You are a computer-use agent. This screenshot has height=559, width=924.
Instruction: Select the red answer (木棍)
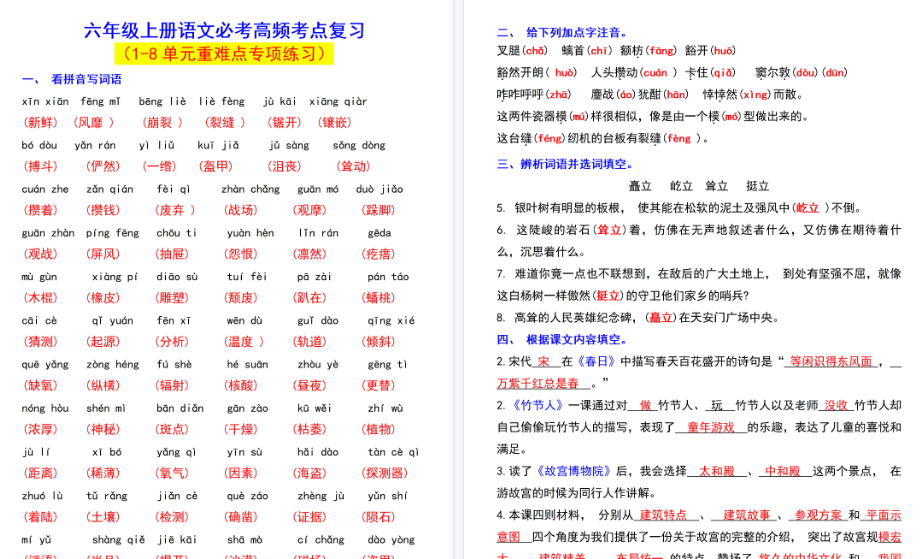coord(40,298)
